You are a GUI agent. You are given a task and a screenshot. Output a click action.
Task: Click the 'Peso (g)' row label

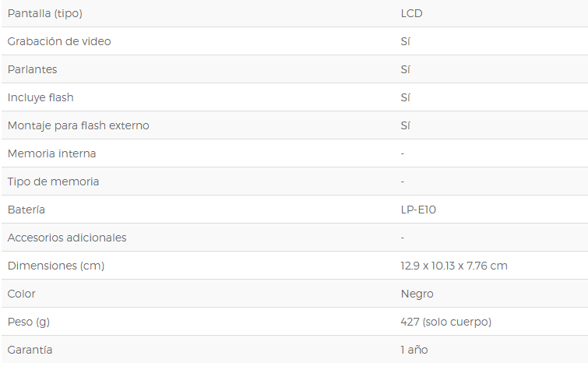click(x=29, y=322)
